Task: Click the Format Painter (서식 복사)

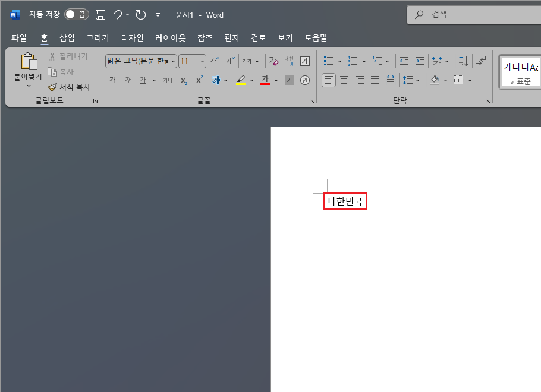Action: [x=70, y=87]
